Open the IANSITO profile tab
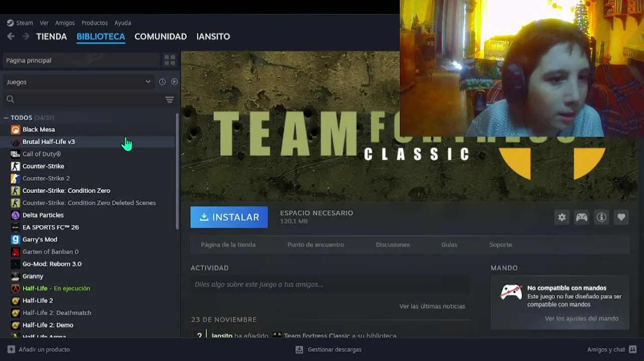The image size is (644, 361). click(x=213, y=37)
